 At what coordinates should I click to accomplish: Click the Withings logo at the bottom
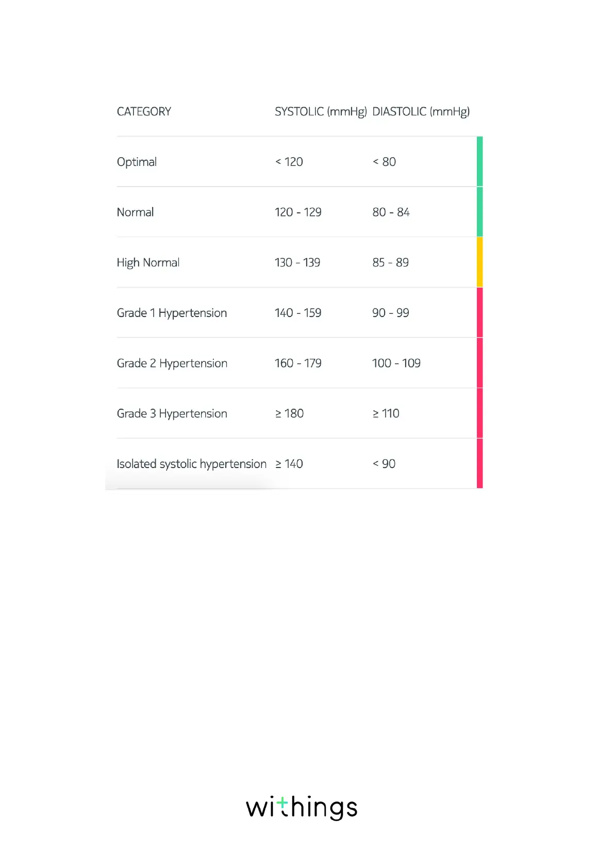[302, 807]
